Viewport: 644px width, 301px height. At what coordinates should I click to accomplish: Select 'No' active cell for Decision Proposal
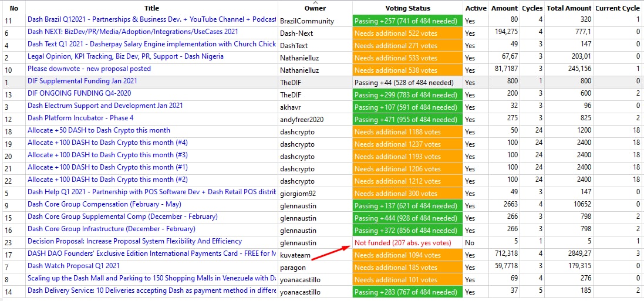point(476,243)
